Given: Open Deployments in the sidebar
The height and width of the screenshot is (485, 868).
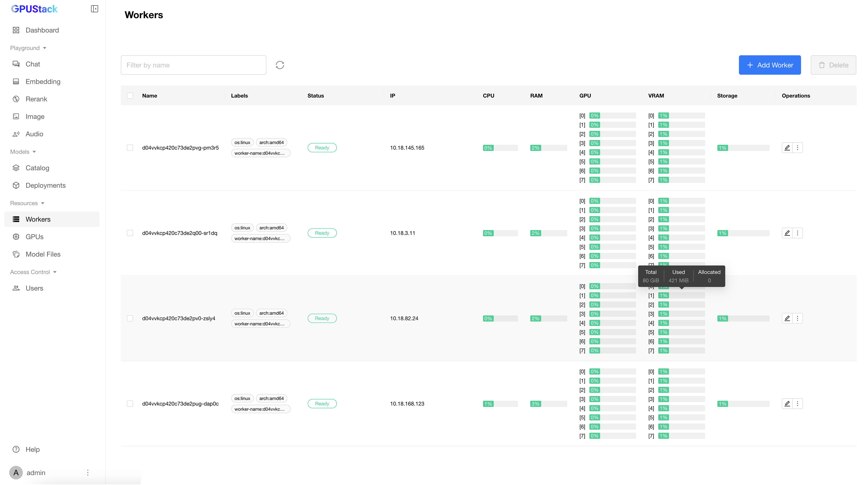Looking at the screenshot, I should pos(45,185).
